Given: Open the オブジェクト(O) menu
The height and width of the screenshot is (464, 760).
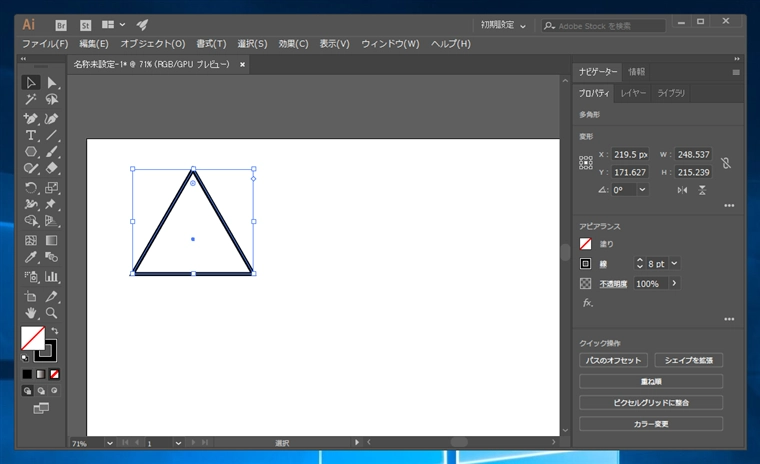Looking at the screenshot, I should tap(153, 44).
